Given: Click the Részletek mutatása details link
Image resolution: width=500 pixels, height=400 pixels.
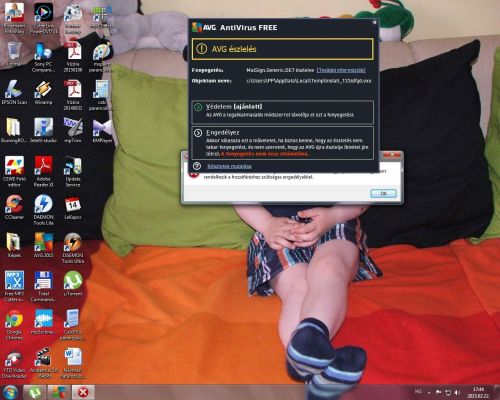Looking at the screenshot, I should pyautogui.click(x=229, y=166).
